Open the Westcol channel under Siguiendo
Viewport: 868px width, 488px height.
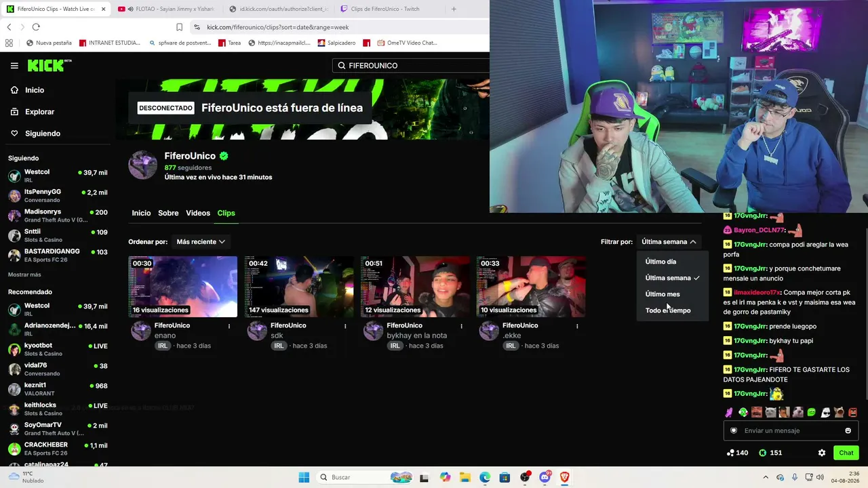pos(58,176)
